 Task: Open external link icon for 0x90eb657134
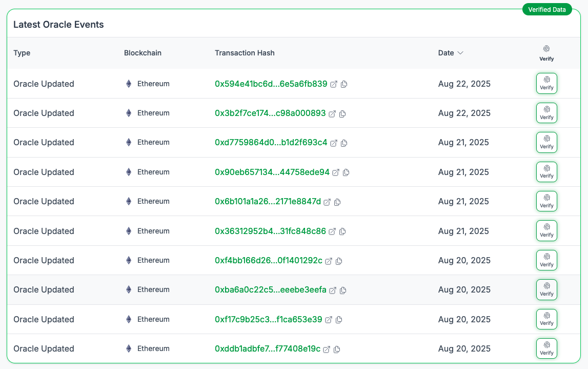[336, 172]
